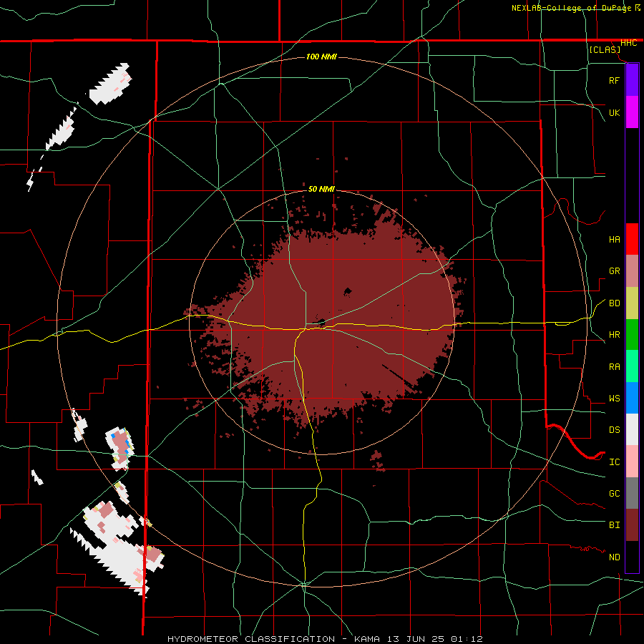Click the UK magenta legend swatch
Screen dimensions: 644x644
pos(632,112)
